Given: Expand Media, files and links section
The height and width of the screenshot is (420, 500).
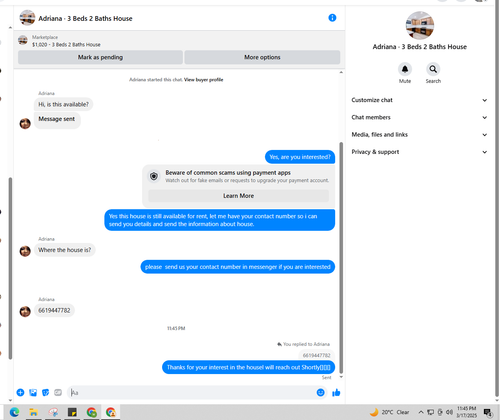Looking at the screenshot, I should 419,135.
